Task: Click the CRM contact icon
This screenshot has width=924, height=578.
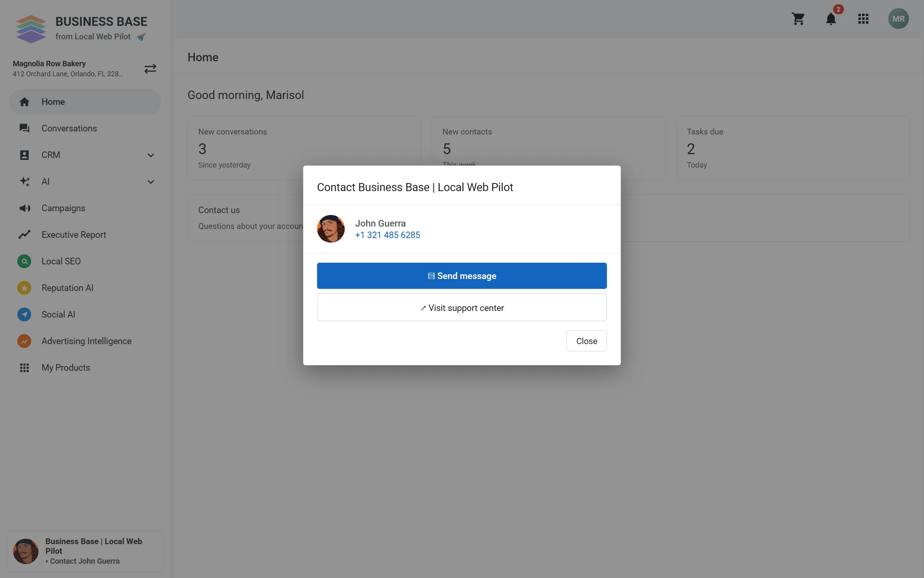Action: [24, 155]
